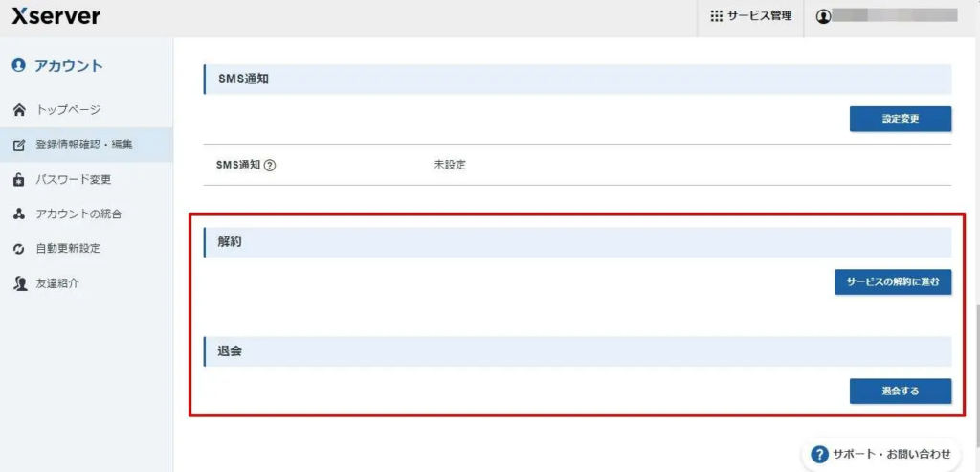Click the blurred account name in header
The image size is (980, 472).
(896, 15)
